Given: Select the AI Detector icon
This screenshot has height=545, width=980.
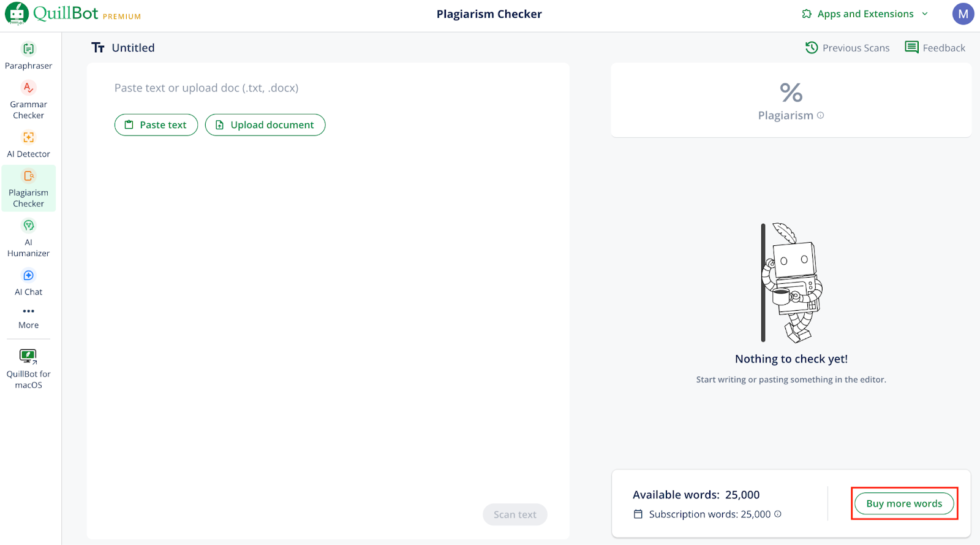Looking at the screenshot, I should coord(29,137).
